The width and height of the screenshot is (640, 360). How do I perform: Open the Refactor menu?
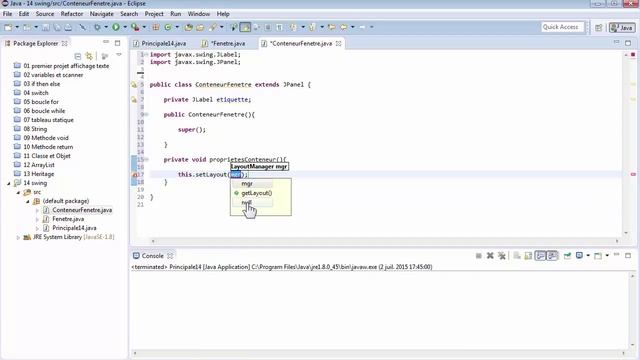[72, 14]
